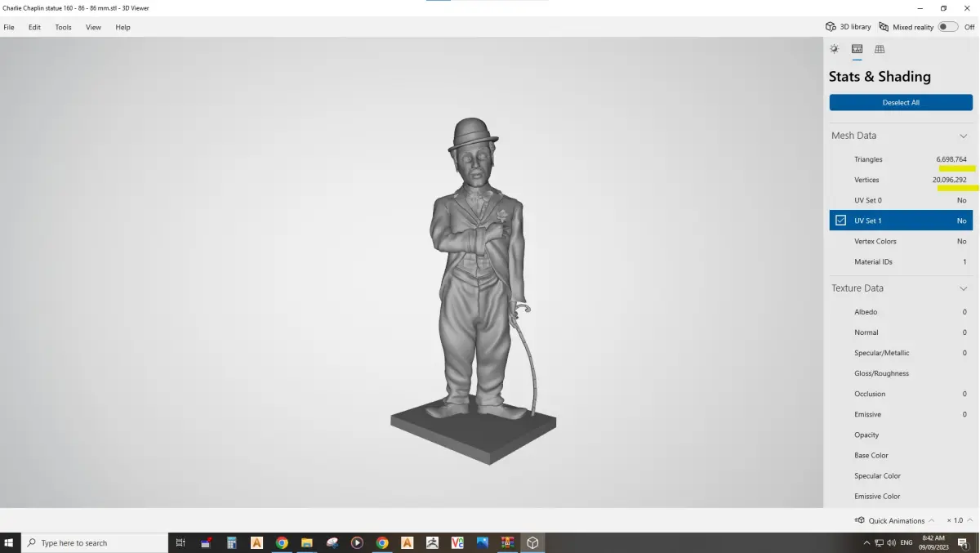980x553 pixels.
Task: Open the WinRAR taskbar icon
Action: click(507, 542)
